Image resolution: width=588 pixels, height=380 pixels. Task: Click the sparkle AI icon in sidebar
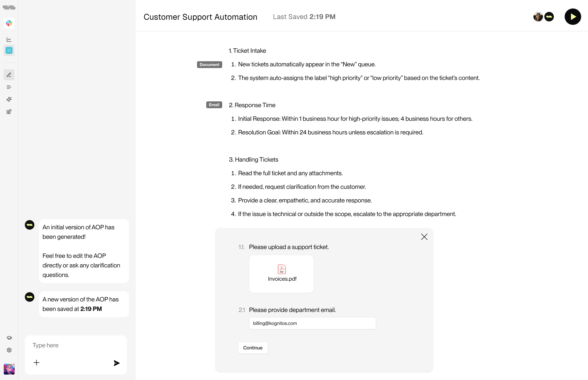point(9,99)
